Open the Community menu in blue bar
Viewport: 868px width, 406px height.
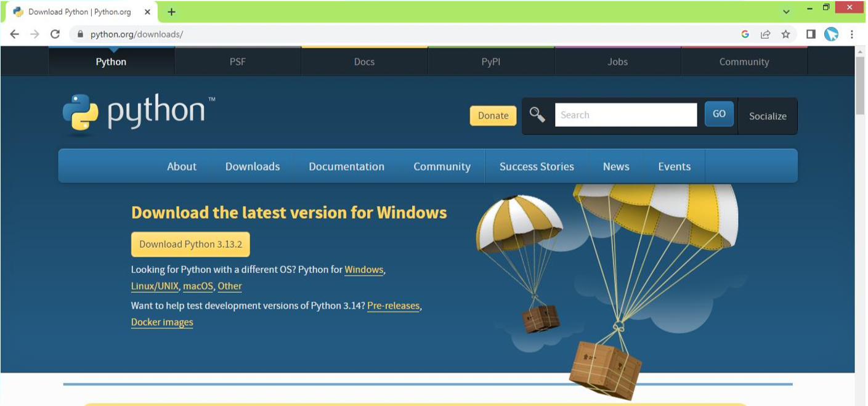coord(442,166)
